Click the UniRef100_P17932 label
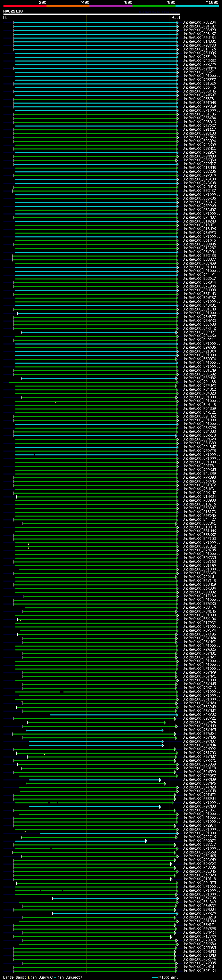 (x=199, y=623)
